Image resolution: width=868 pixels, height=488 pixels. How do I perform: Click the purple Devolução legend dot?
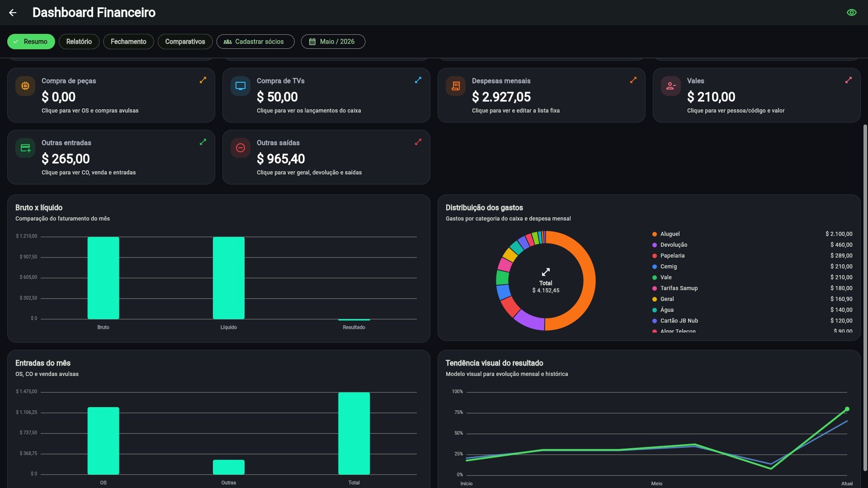(x=655, y=245)
